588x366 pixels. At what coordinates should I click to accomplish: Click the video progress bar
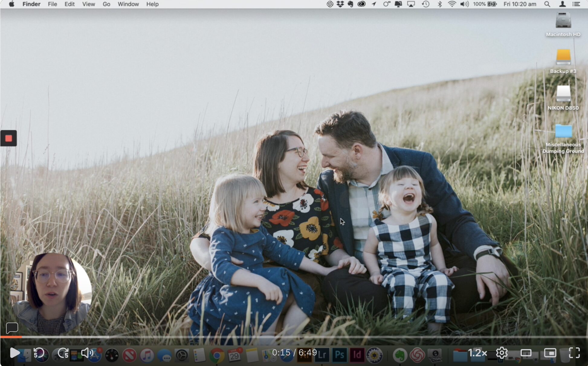click(x=294, y=337)
